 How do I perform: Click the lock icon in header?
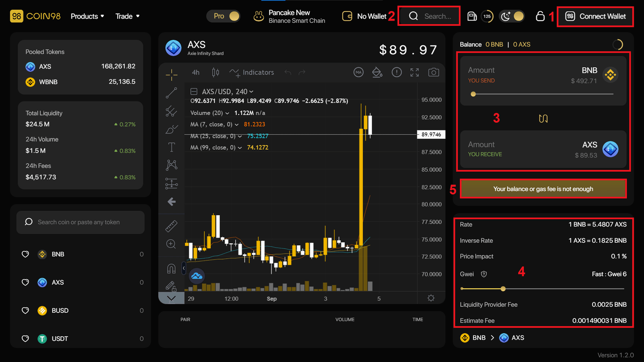[x=540, y=16]
